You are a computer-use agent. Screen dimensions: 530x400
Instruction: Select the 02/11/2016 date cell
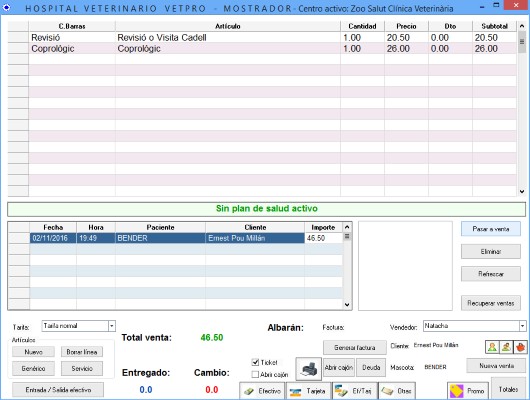[x=53, y=238]
